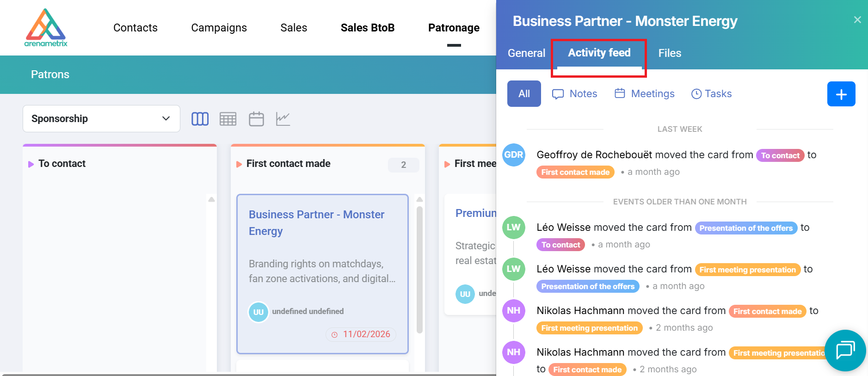The width and height of the screenshot is (868, 376).
Task: Switch to Kanban board view icon
Action: pos(200,119)
